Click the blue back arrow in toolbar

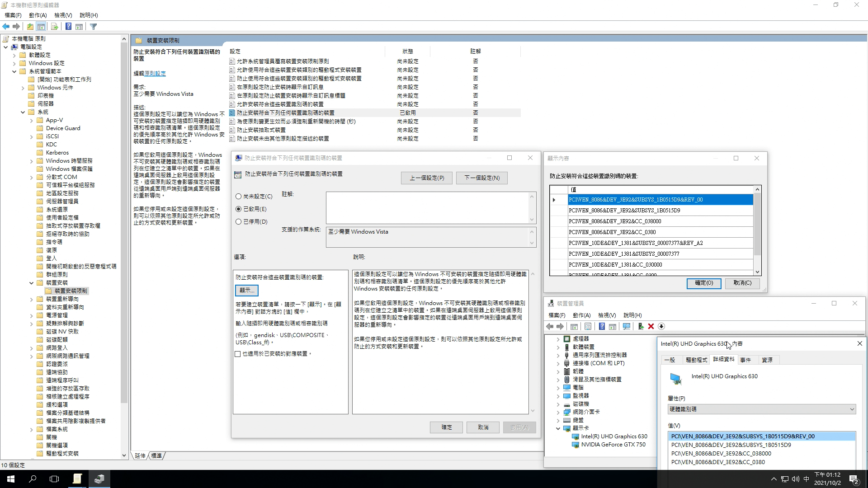6,27
